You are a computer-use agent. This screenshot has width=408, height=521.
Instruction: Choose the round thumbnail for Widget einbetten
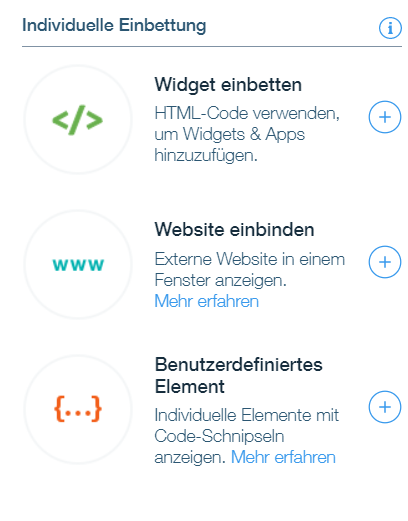point(78,119)
